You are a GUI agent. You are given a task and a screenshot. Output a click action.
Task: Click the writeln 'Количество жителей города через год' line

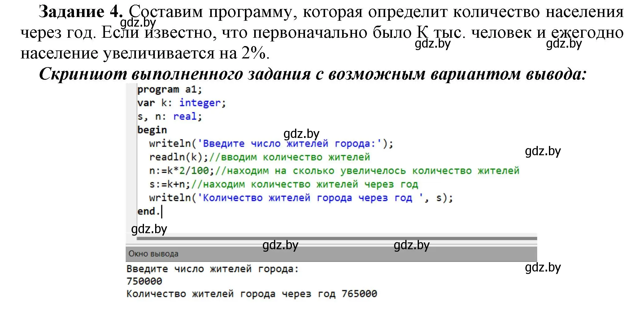click(301, 198)
